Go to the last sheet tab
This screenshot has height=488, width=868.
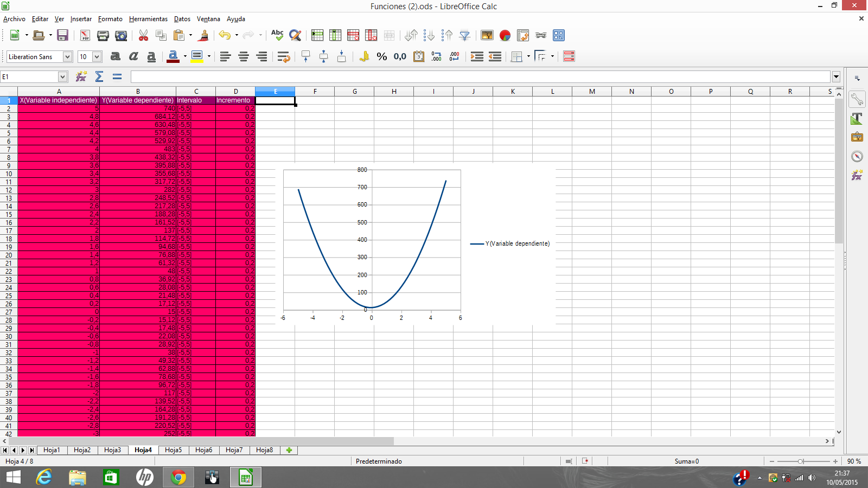pyautogui.click(x=32, y=450)
